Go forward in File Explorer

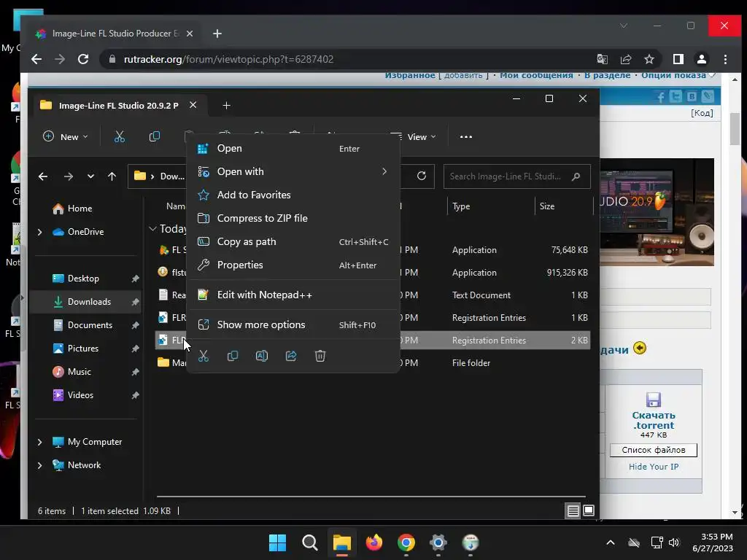[69, 176]
